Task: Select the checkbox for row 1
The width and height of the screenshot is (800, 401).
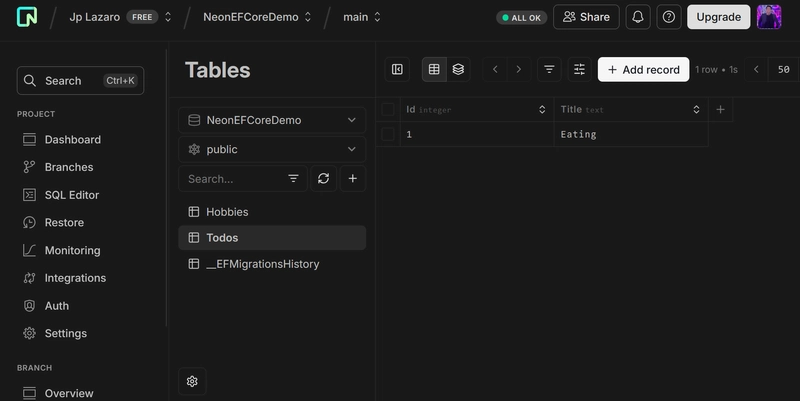Action: pyautogui.click(x=388, y=134)
